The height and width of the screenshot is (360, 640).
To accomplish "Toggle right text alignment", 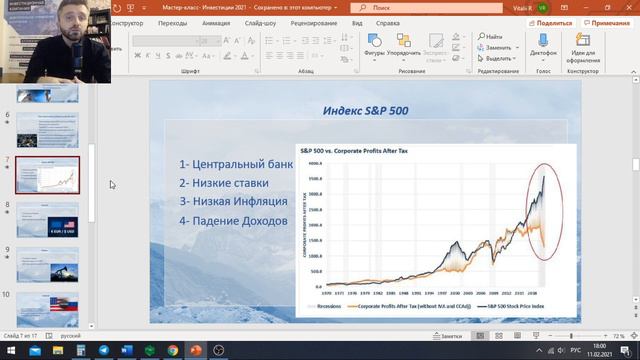I will [x=290, y=56].
